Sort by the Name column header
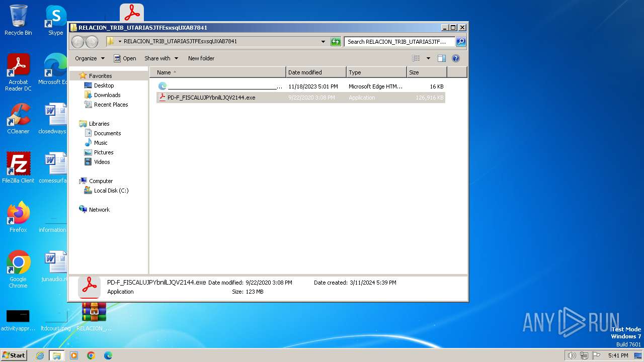 point(218,72)
